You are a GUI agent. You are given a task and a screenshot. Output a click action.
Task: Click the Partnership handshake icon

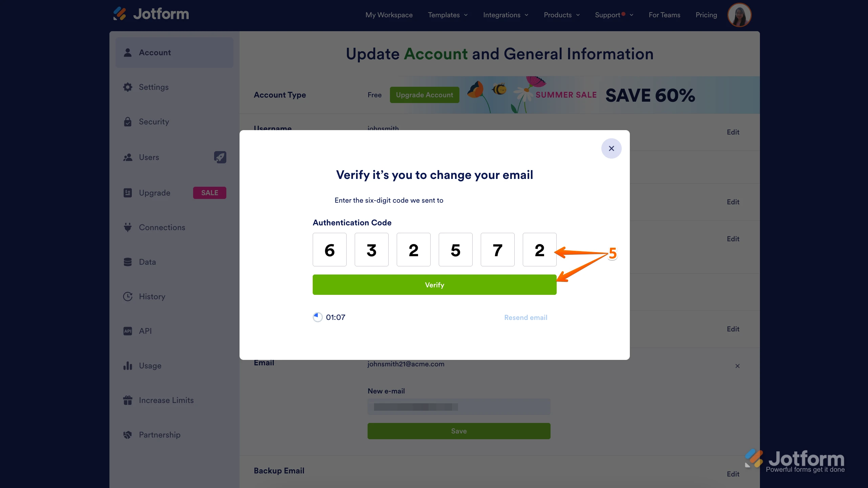click(127, 434)
